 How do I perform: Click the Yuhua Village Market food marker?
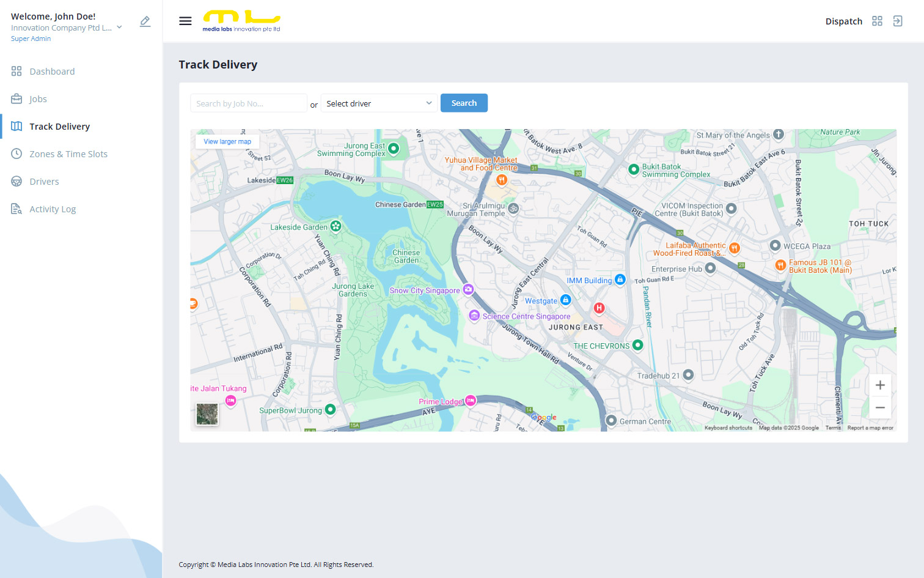502,180
